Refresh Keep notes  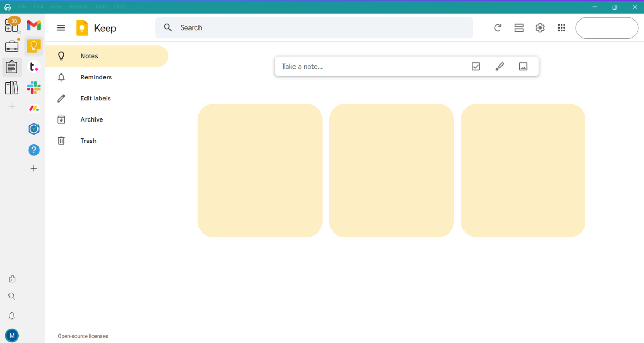pos(497,27)
